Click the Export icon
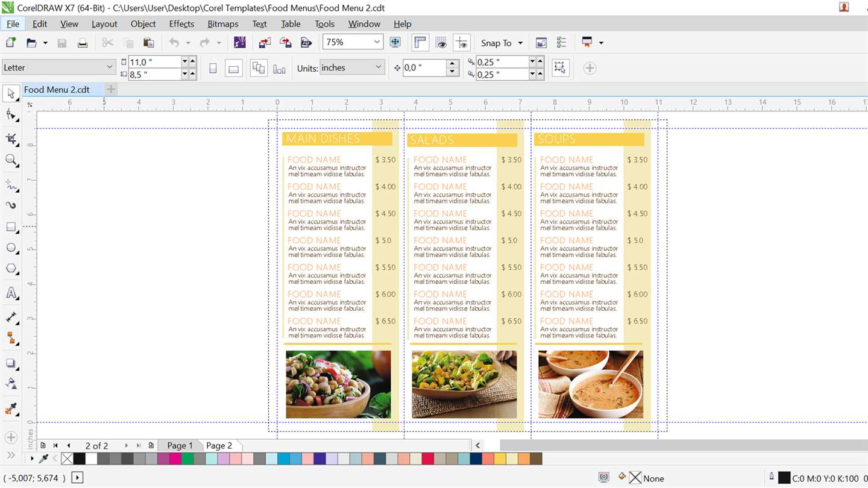 tap(286, 43)
